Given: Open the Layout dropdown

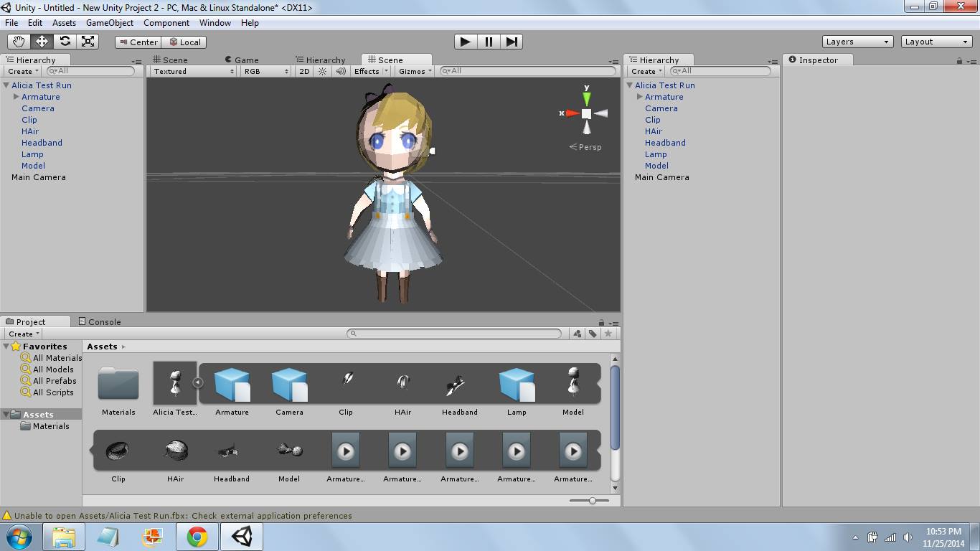Looking at the screenshot, I should coord(936,42).
